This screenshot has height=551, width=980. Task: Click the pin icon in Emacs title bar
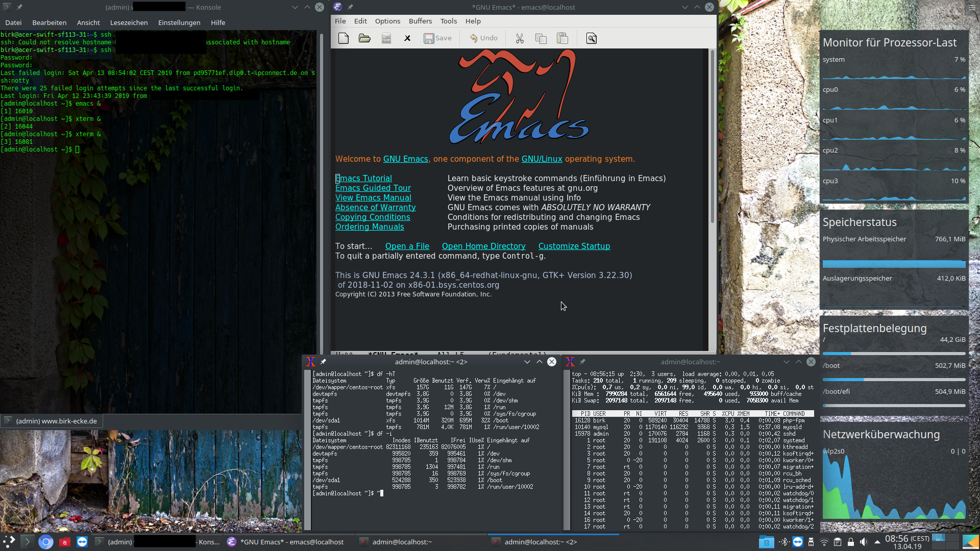(x=350, y=7)
